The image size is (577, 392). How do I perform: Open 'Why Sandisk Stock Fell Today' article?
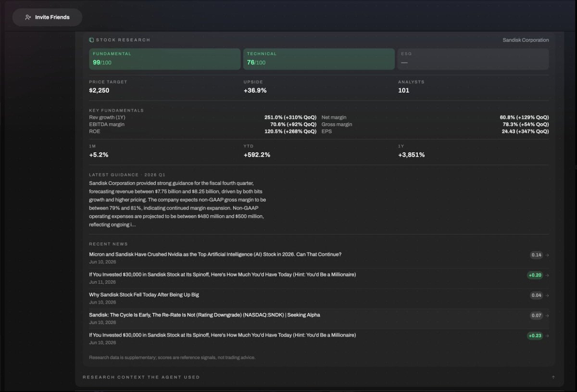click(x=144, y=295)
